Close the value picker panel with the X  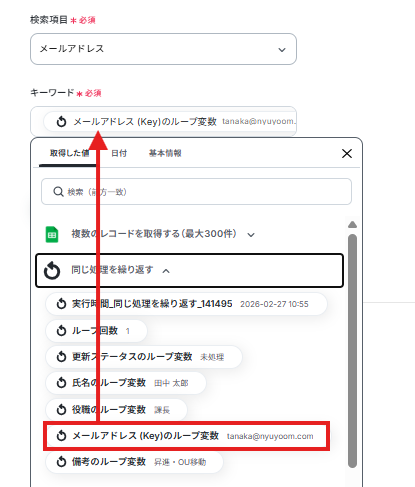[347, 154]
